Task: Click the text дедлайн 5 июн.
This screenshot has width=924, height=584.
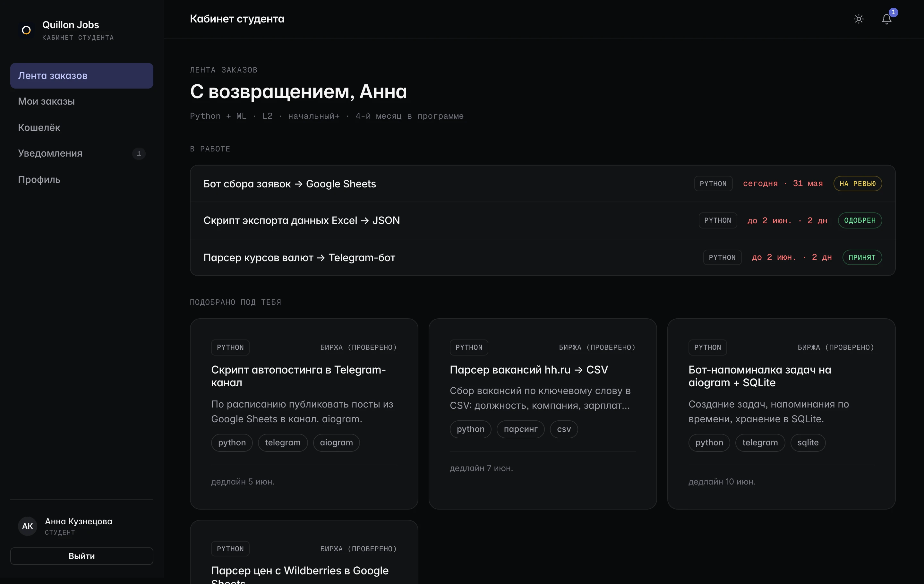Action: [x=243, y=482]
